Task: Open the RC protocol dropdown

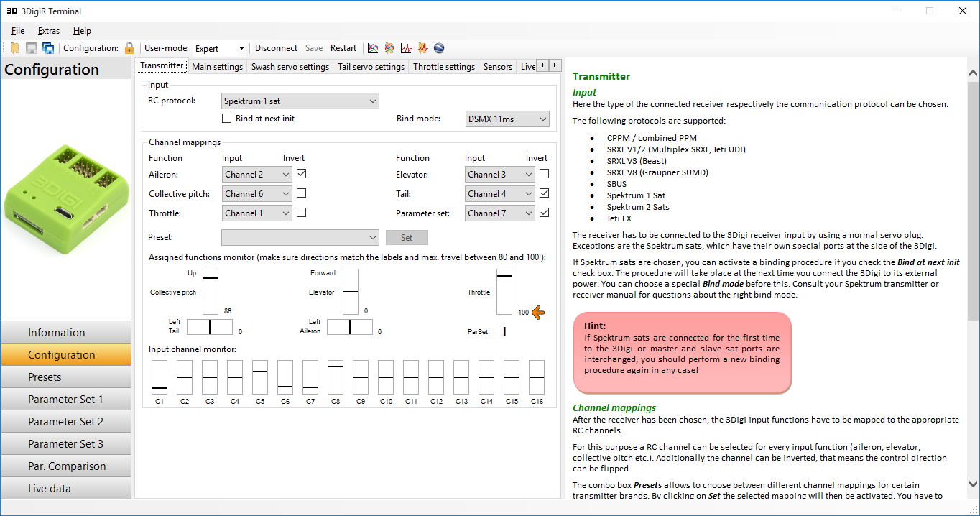Action: pos(300,101)
